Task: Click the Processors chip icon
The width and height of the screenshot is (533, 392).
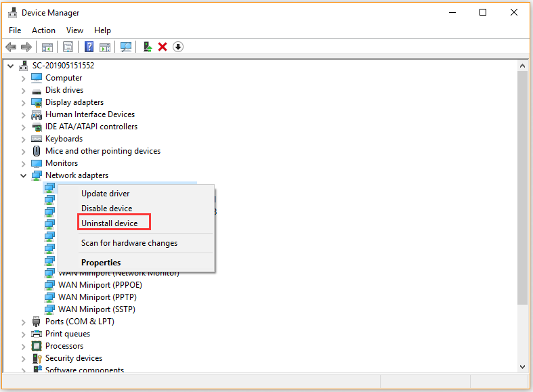Action: coord(37,346)
